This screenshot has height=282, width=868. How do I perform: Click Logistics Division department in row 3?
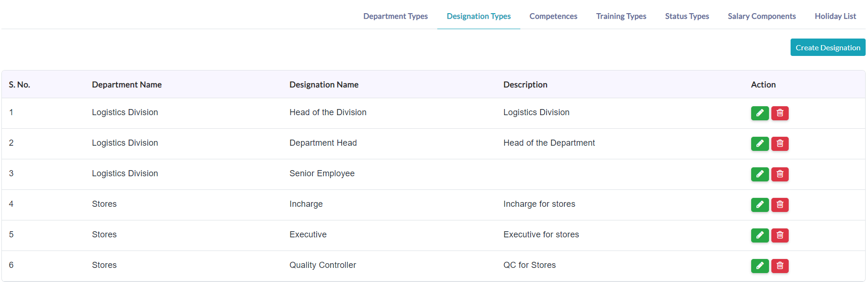click(125, 173)
